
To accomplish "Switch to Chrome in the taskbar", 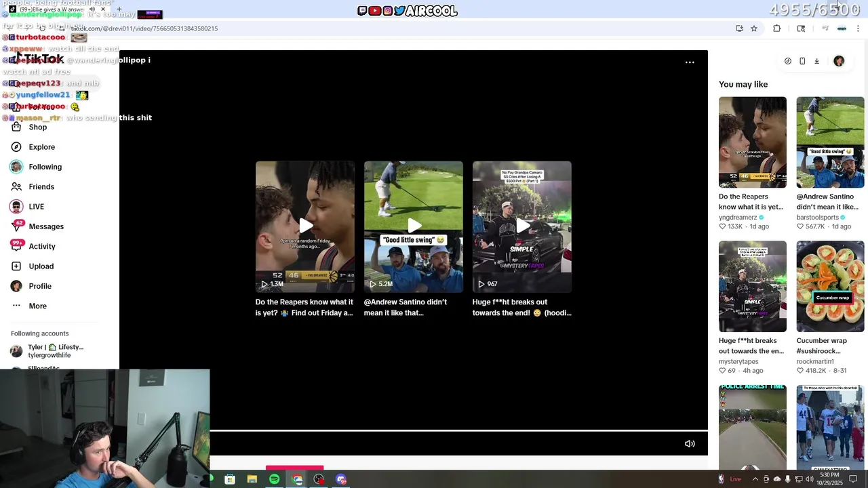I will [297, 479].
